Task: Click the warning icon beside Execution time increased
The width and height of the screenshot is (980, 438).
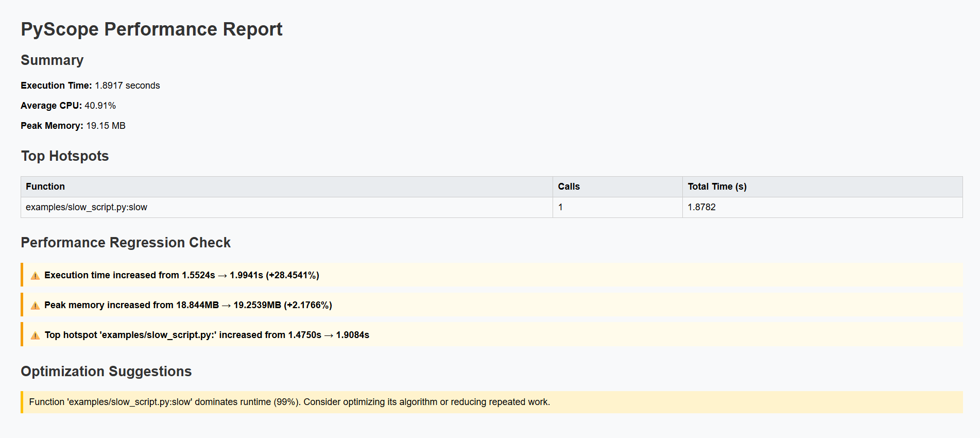Action: tap(35, 276)
